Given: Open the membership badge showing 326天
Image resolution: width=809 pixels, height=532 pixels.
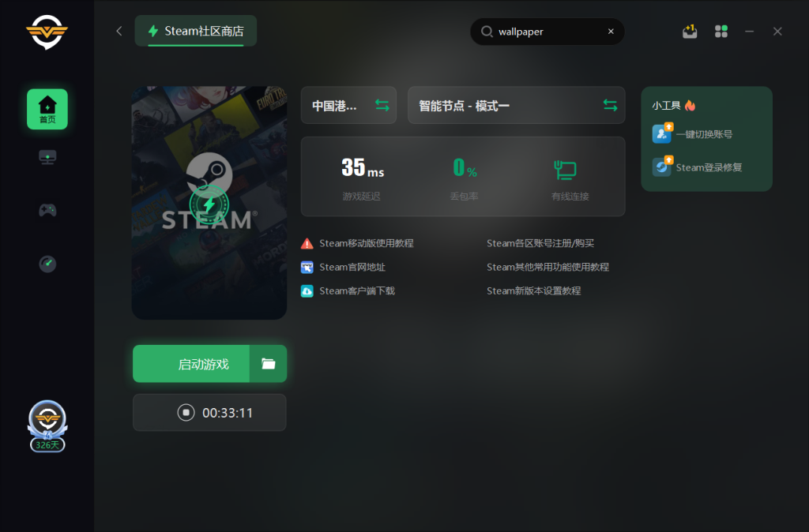Looking at the screenshot, I should coord(47,425).
